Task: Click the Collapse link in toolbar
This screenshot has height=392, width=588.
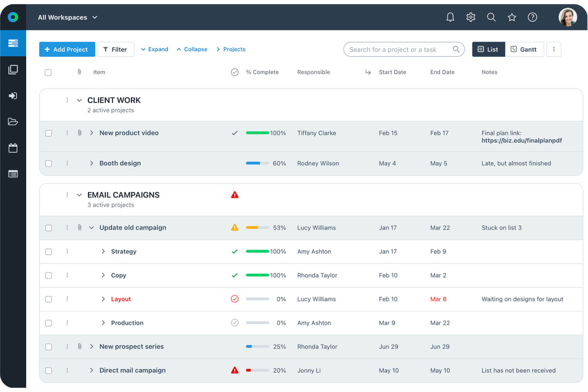Action: pyautogui.click(x=192, y=49)
